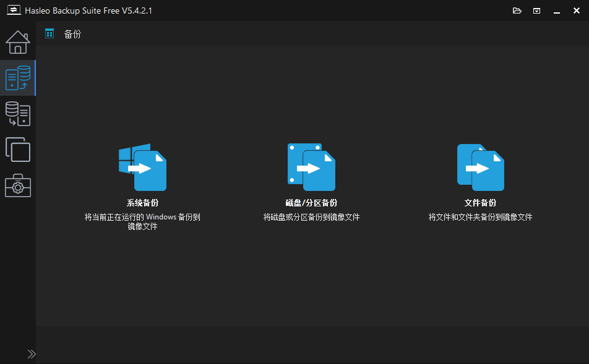Viewport: 589px width, 364px height.
Task: Select the Backup sidebar icon
Action: (17, 78)
